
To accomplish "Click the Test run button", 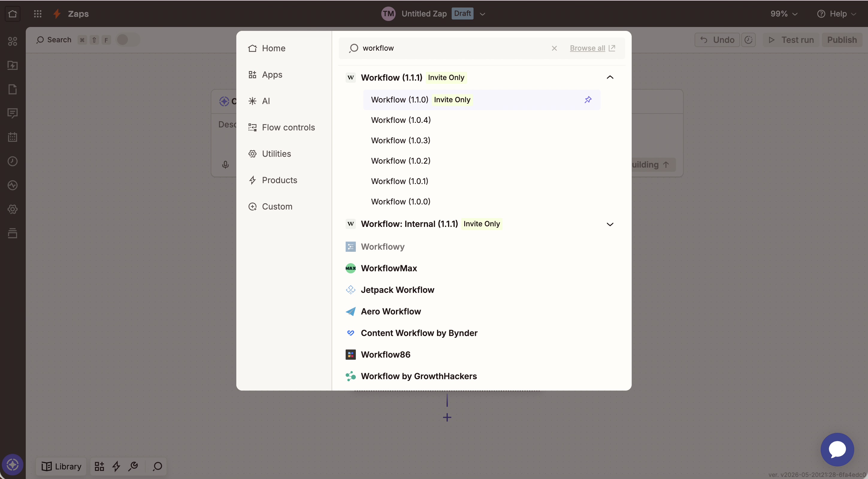I will [791, 40].
